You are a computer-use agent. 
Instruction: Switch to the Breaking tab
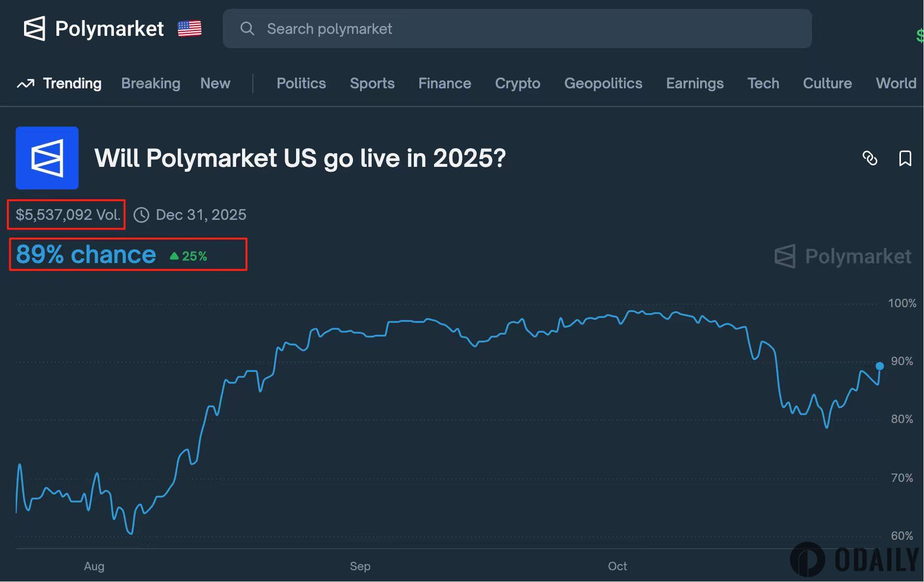151,83
